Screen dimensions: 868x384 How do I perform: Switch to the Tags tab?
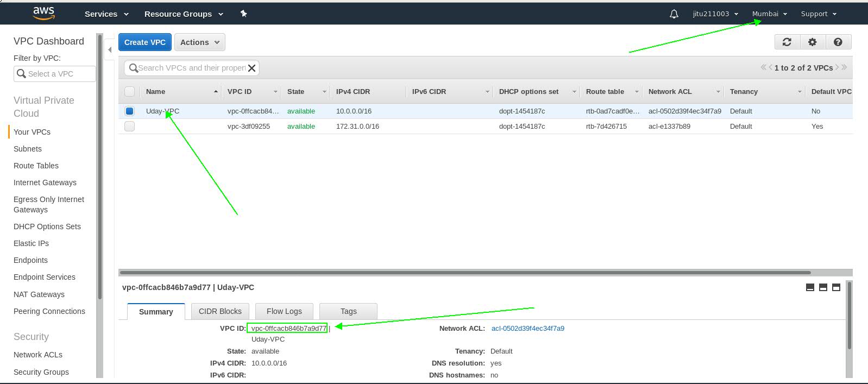coord(348,311)
